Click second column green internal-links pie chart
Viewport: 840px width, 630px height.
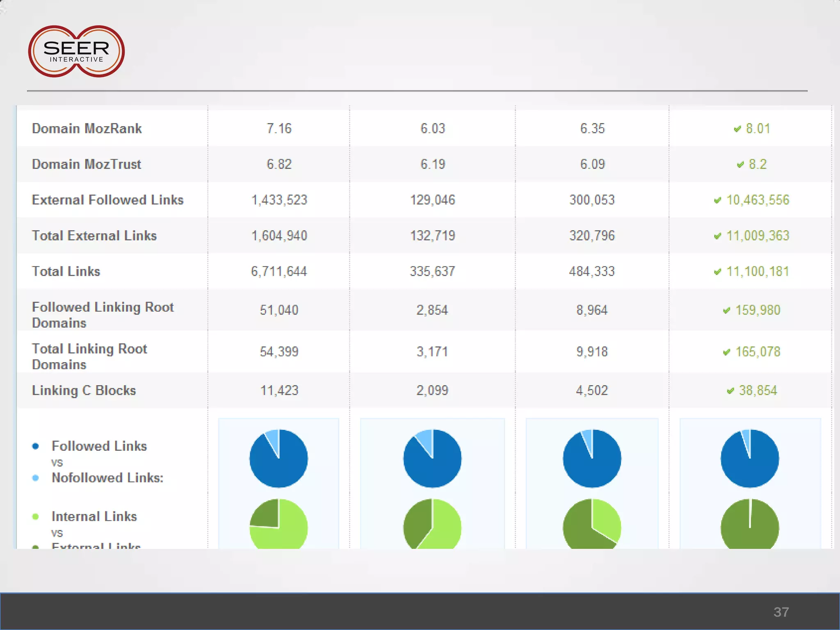coord(432,525)
